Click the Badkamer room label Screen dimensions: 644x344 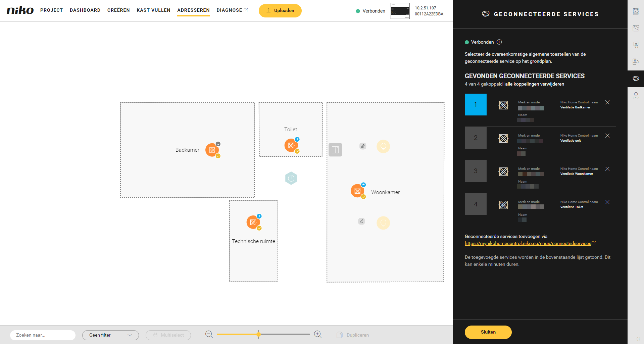pyautogui.click(x=187, y=150)
